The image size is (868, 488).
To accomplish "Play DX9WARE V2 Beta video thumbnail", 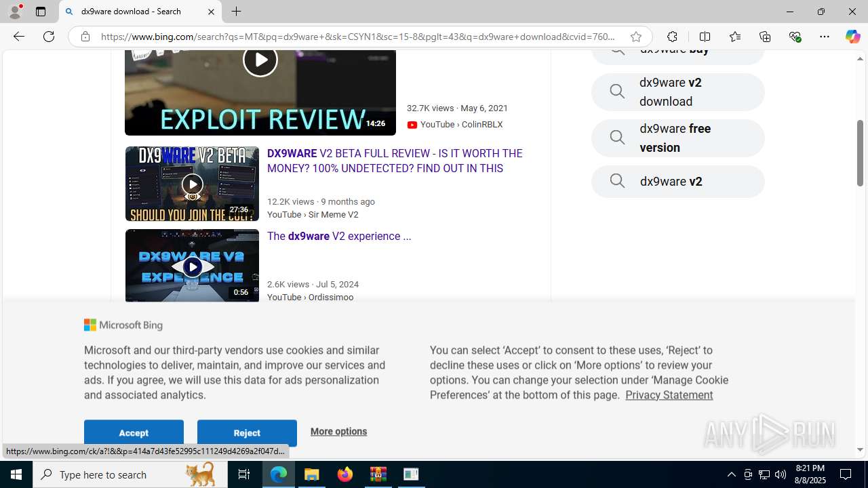I will [x=192, y=184].
